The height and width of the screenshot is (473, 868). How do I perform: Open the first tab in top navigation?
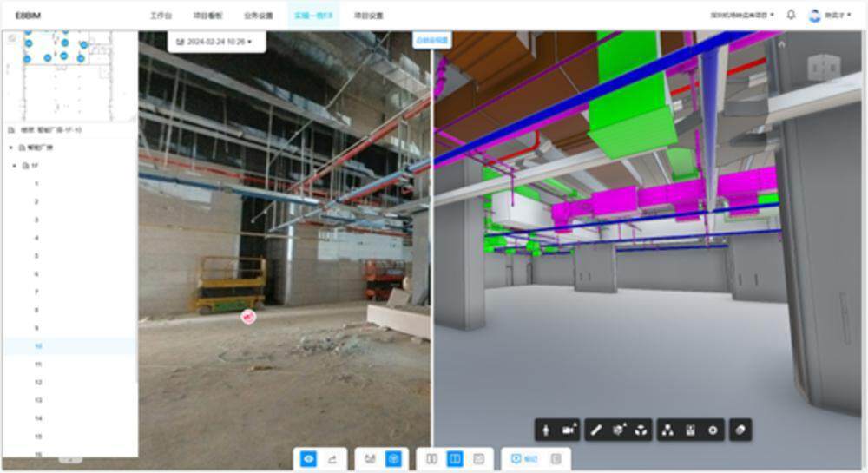161,16
